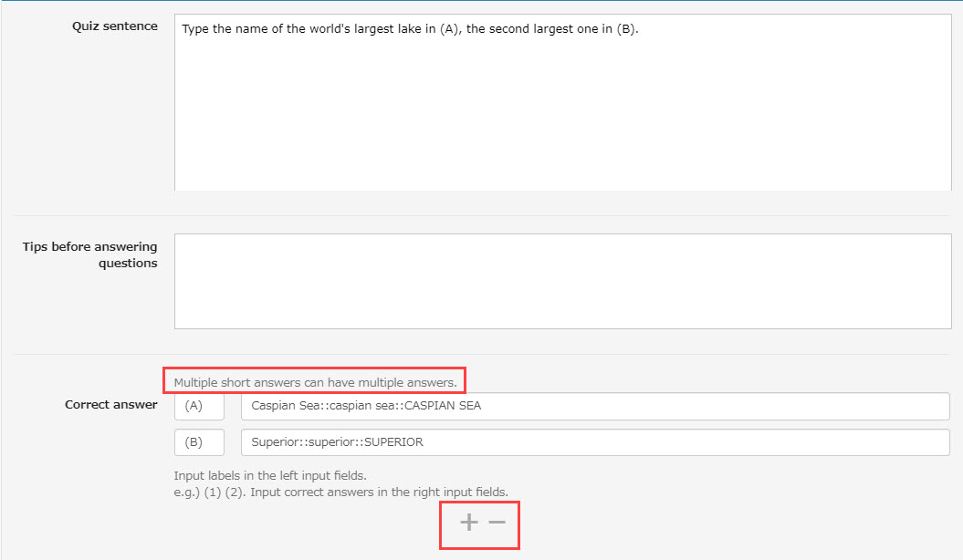Click the "Correct answer" field label
The width and height of the screenshot is (963, 560).
pos(111,405)
